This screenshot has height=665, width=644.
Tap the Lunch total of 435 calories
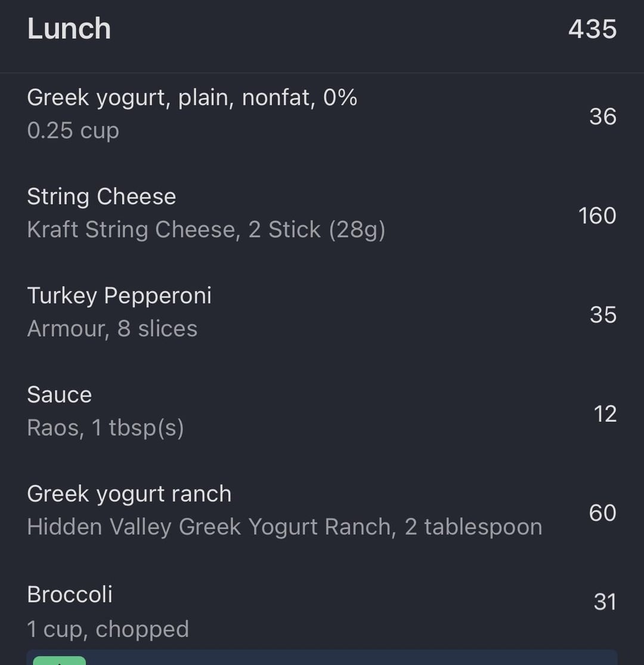coord(592,29)
